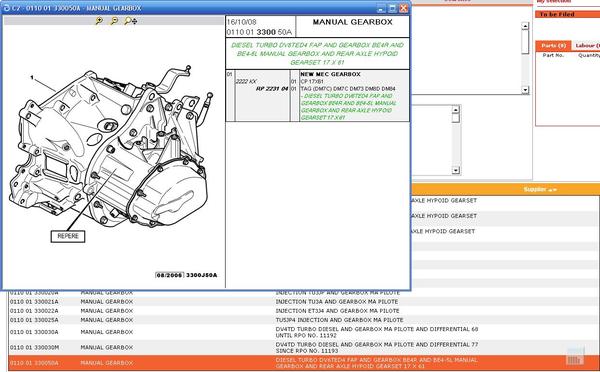Click small list box scroll down arrow
Viewport: 600px width, 372px height.
tap(455, 170)
